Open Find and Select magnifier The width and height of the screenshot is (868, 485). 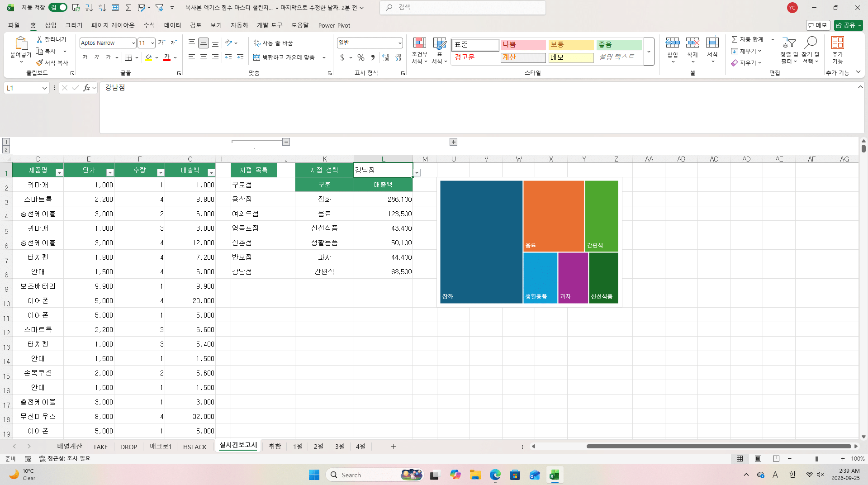(810, 51)
